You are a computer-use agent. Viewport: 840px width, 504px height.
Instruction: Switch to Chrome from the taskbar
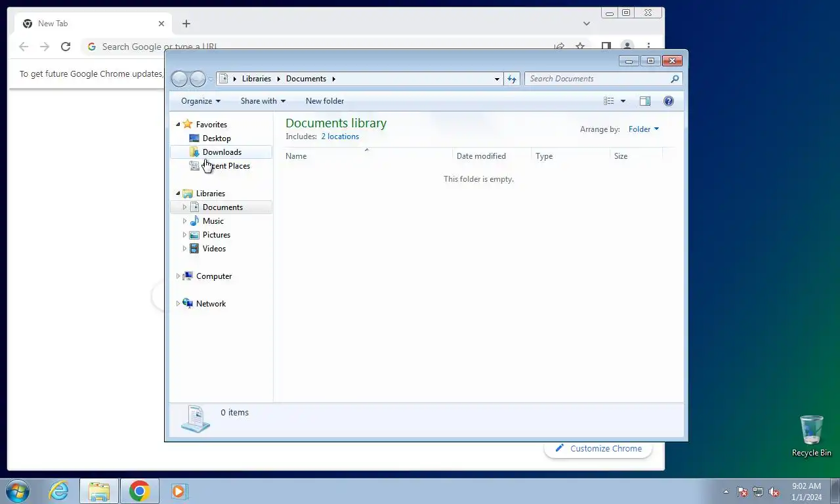point(139,491)
